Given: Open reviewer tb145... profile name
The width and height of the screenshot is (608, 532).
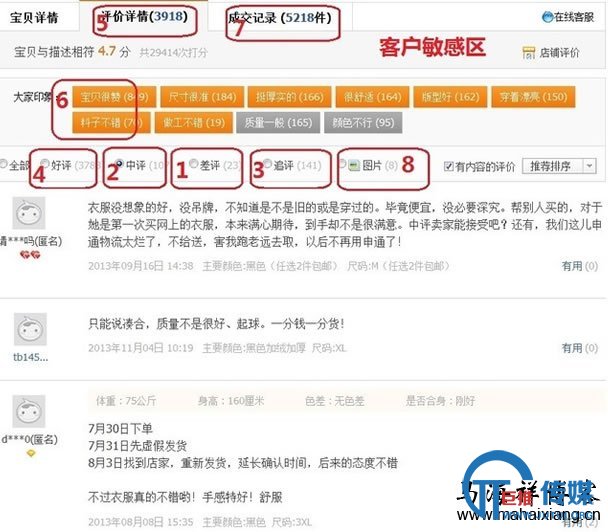Looking at the screenshot, I should click(31, 357).
